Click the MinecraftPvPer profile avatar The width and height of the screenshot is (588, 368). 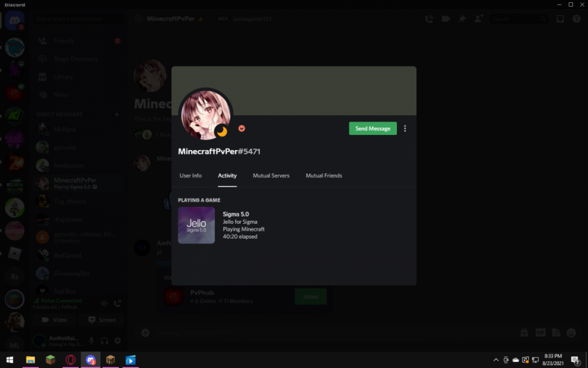coord(205,115)
